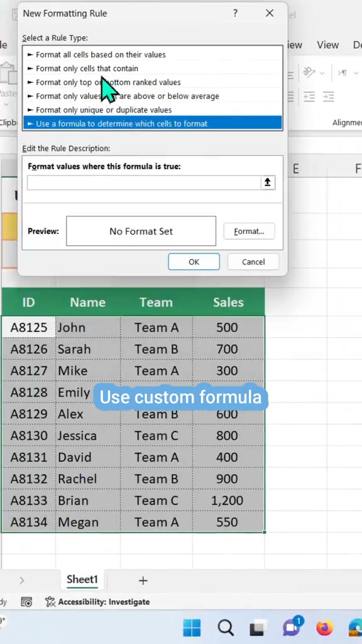This screenshot has height=644, width=362.
Task: Cancel the New Formatting Rule dialog
Action: pos(253,262)
